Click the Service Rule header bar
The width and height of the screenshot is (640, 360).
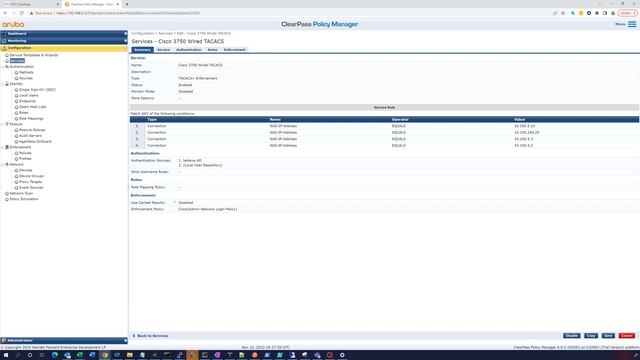point(384,107)
